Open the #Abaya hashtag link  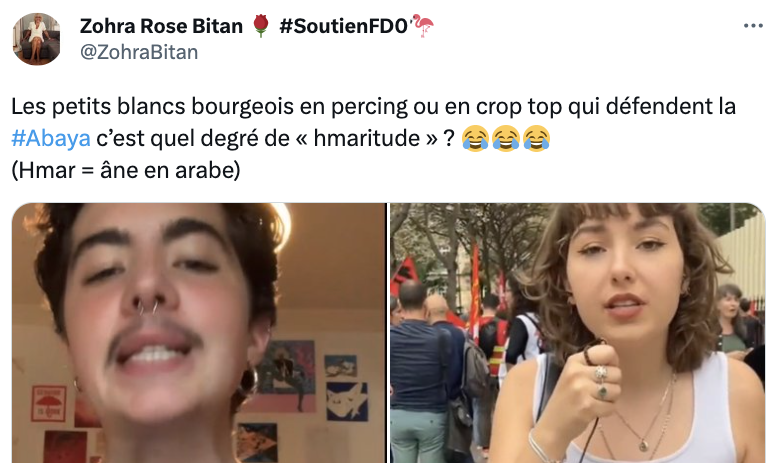(x=51, y=138)
